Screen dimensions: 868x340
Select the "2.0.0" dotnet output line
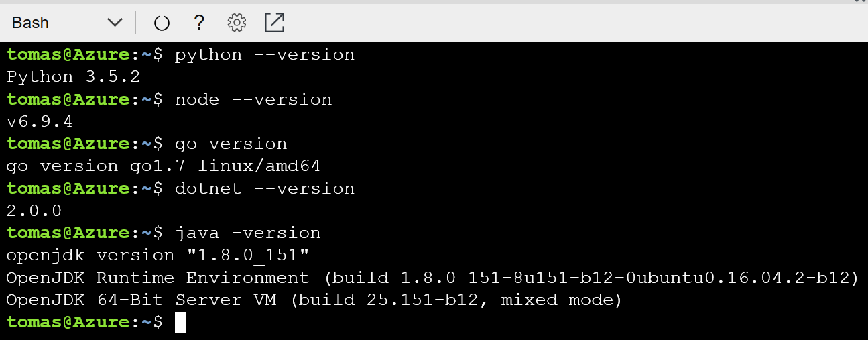(34, 211)
